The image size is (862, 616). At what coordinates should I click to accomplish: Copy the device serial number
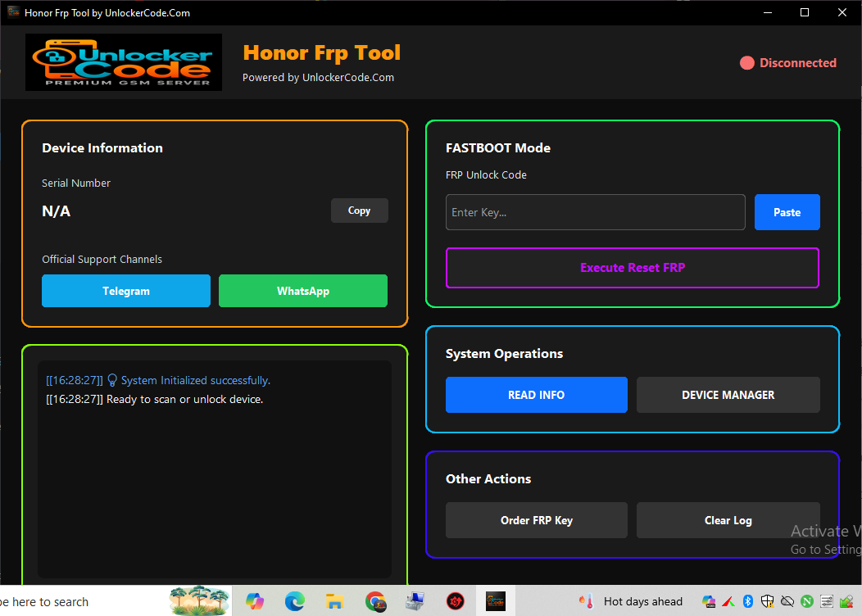pyautogui.click(x=359, y=211)
